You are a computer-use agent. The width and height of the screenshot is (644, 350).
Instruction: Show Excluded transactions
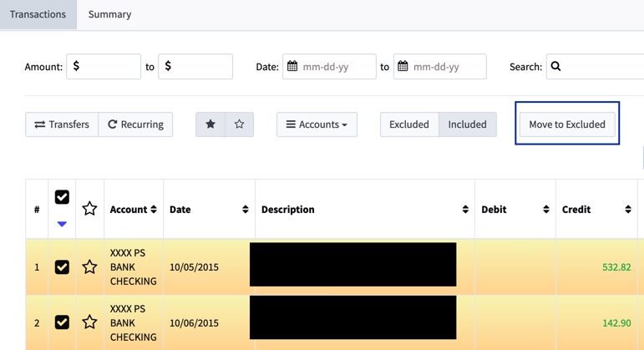pyautogui.click(x=409, y=124)
